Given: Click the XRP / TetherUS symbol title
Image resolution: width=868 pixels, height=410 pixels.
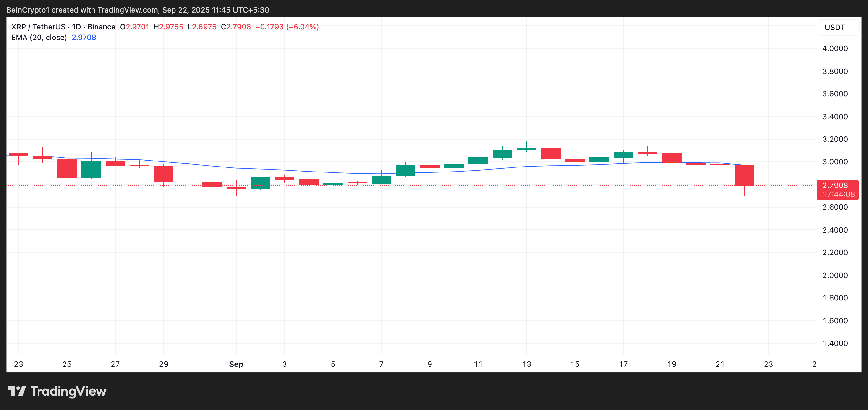Looking at the screenshot, I should click(x=38, y=27).
